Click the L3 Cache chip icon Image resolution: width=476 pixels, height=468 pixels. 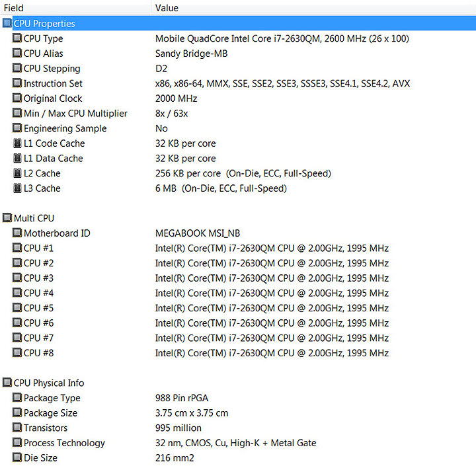point(17,188)
